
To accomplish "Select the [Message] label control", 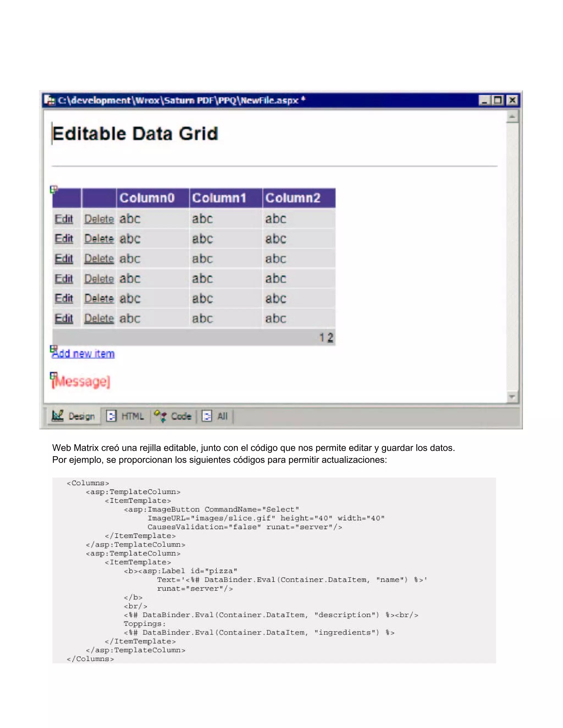I will click(81, 381).
